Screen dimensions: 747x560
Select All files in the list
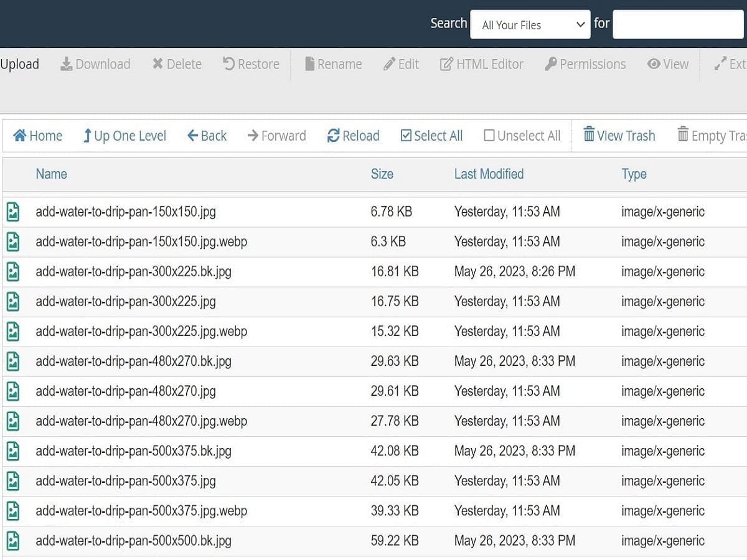coord(431,136)
